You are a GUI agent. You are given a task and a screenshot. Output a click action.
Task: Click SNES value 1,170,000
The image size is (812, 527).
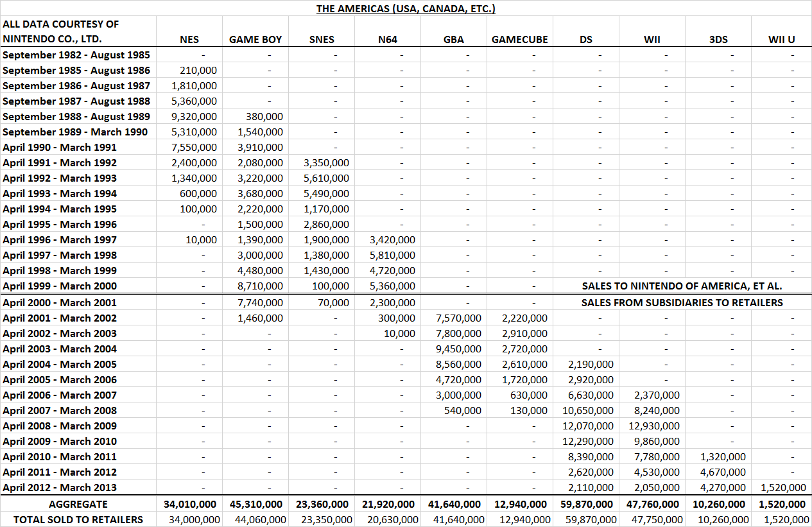click(327, 209)
